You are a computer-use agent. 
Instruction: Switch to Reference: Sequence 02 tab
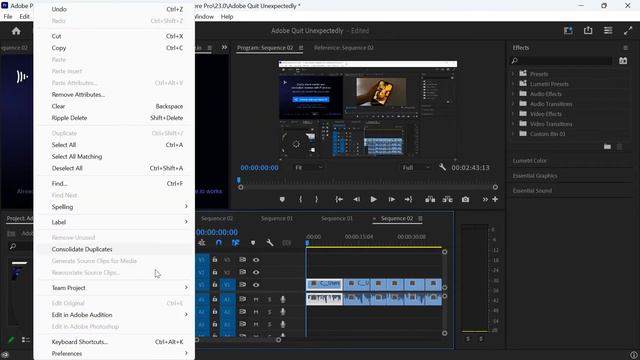[x=344, y=48]
